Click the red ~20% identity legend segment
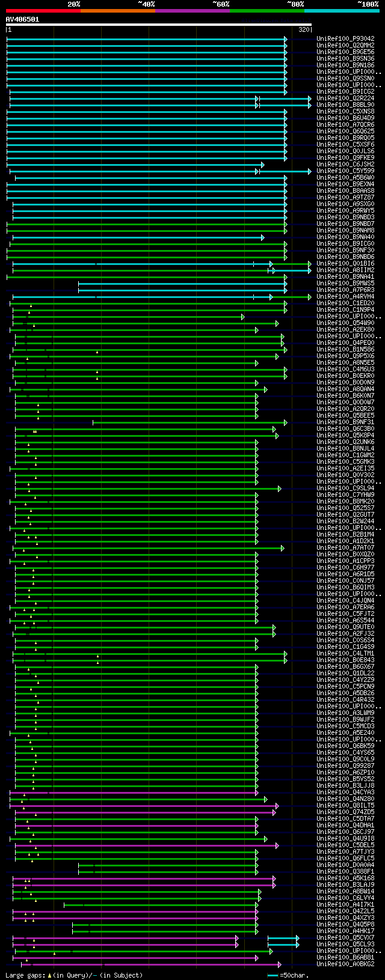Image resolution: width=385 pixels, height=980 pixels. pyautogui.click(x=43, y=11)
